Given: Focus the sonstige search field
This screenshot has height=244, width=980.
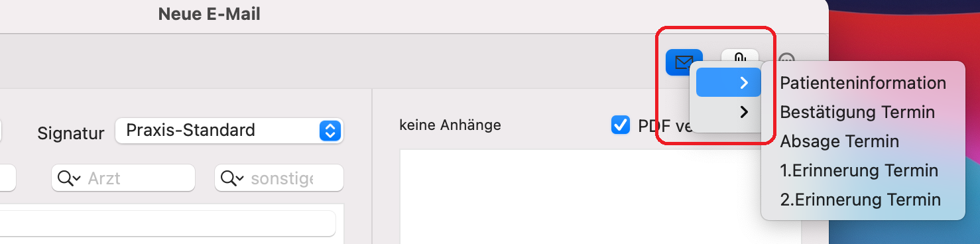Looking at the screenshot, I should pyautogui.click(x=279, y=178).
